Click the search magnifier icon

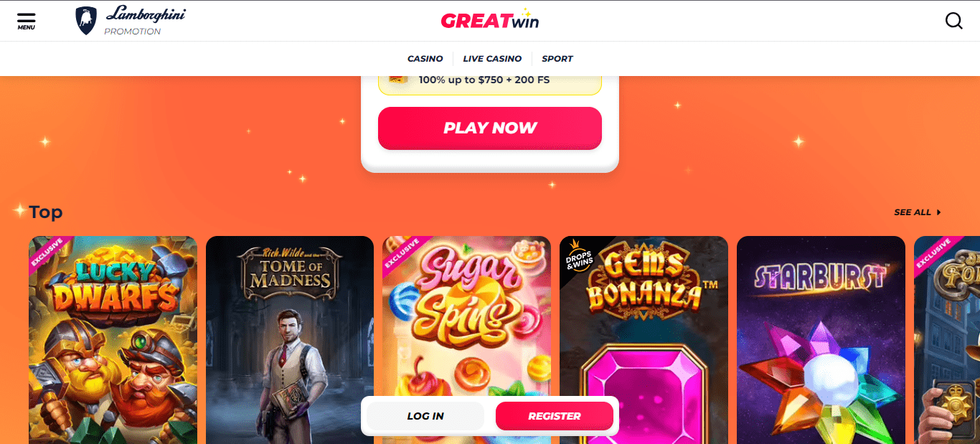click(x=953, y=21)
